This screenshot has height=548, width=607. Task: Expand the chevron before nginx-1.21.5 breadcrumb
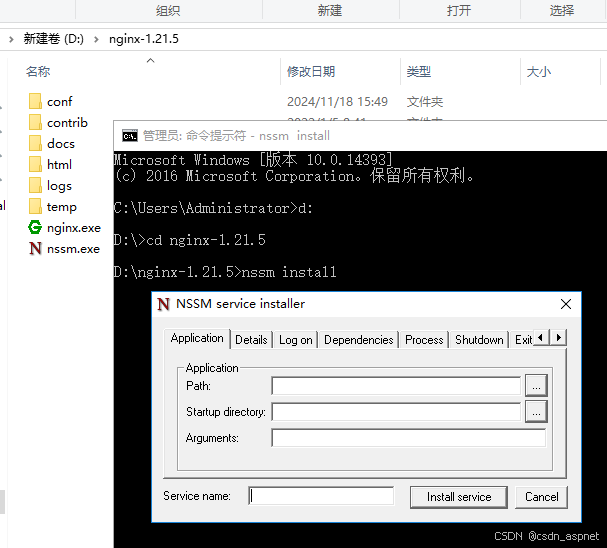[96, 39]
